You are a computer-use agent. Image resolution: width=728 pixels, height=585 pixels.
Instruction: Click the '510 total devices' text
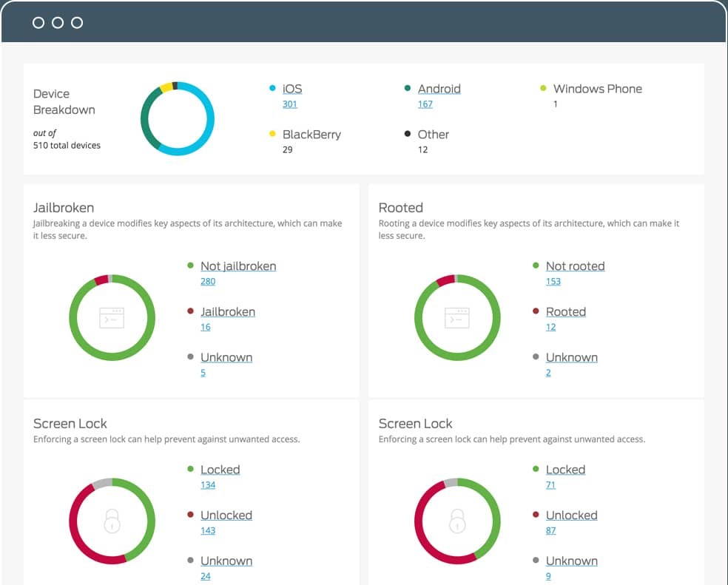pos(67,145)
